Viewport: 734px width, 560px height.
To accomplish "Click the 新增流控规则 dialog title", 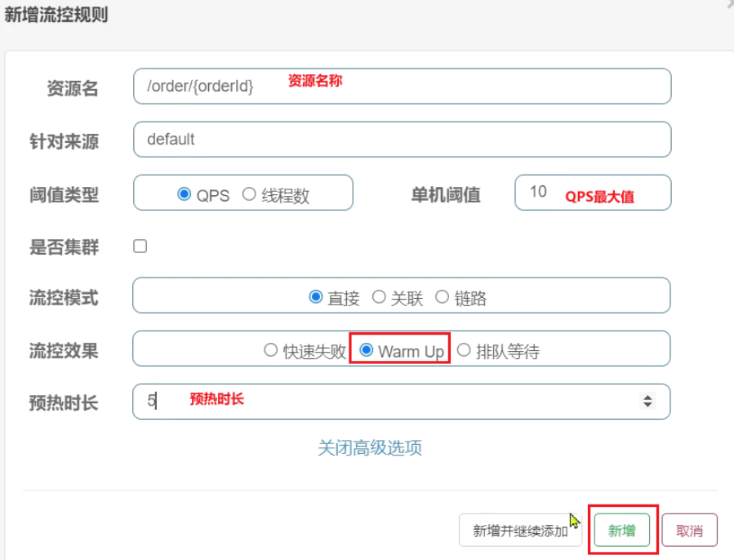I will click(56, 15).
